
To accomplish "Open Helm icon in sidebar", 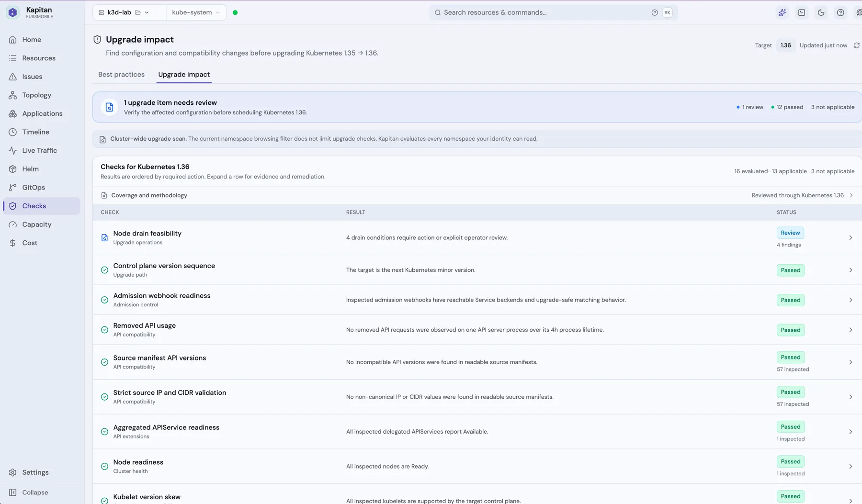I will pos(13,169).
